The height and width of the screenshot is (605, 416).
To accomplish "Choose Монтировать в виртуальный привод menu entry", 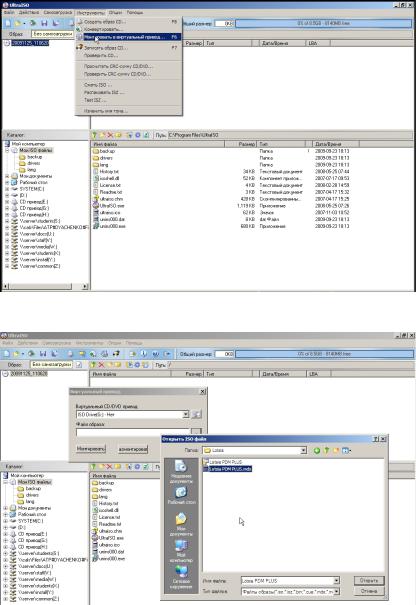I will pos(128,37).
